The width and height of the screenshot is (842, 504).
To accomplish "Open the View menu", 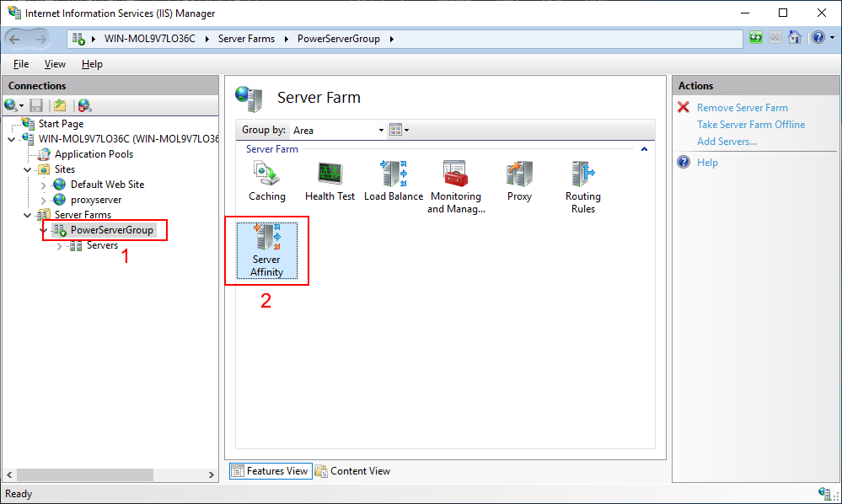I will (55, 64).
